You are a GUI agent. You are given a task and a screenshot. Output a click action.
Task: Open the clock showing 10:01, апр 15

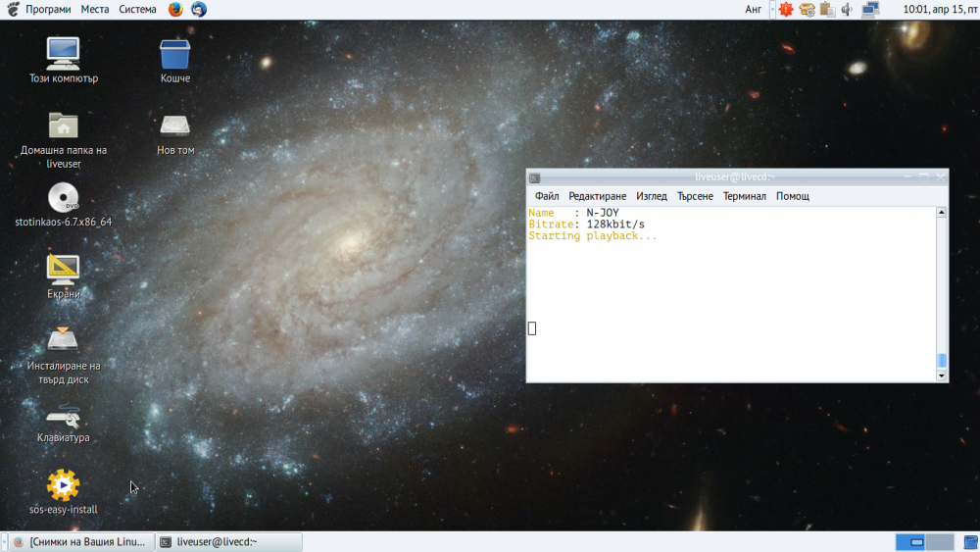coord(940,10)
